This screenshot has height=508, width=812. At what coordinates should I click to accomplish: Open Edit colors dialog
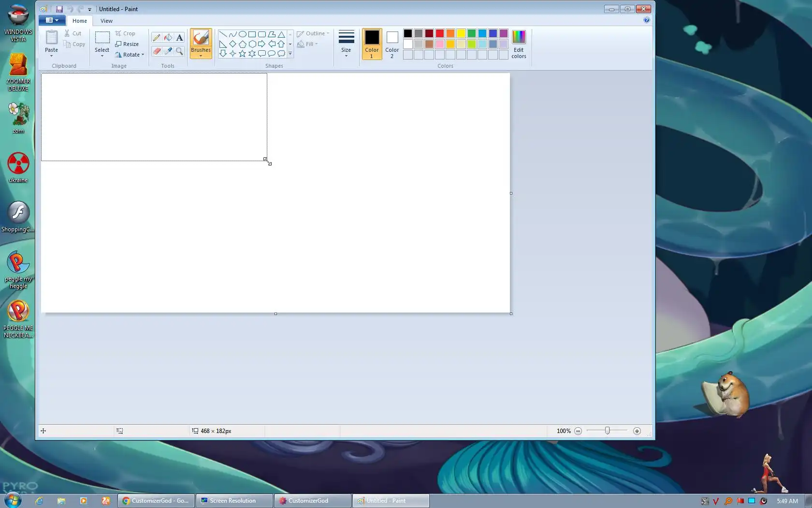coord(519,44)
